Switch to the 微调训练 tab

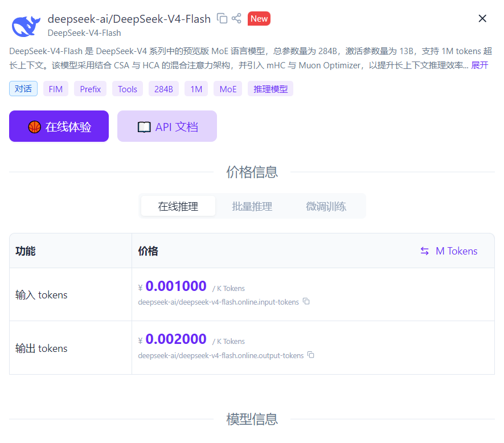[x=326, y=206]
